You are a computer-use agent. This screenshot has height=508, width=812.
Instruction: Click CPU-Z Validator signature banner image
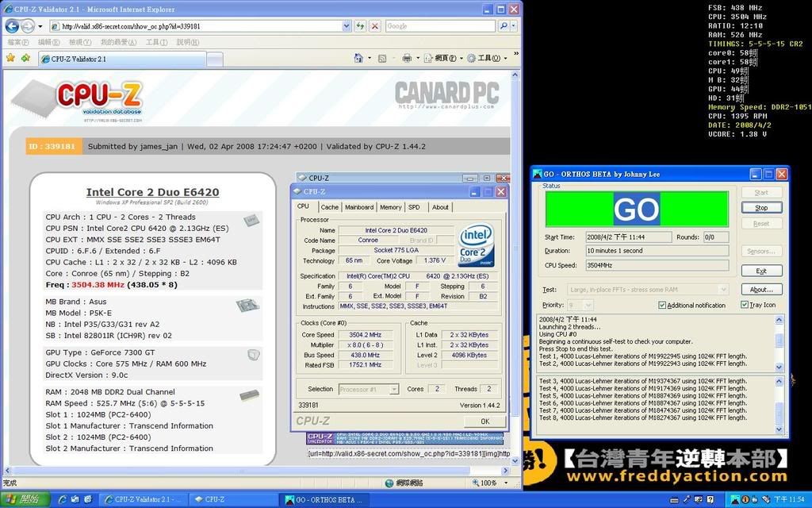pos(404,439)
